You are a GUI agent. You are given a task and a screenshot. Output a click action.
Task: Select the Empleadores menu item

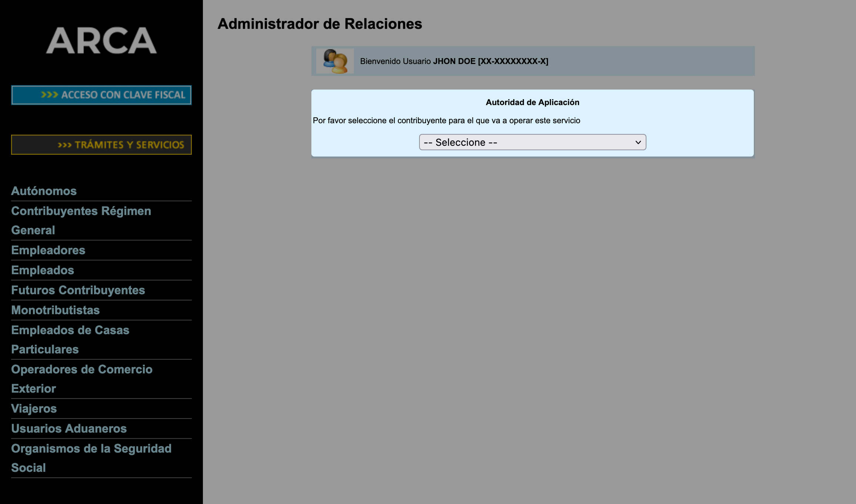48,250
